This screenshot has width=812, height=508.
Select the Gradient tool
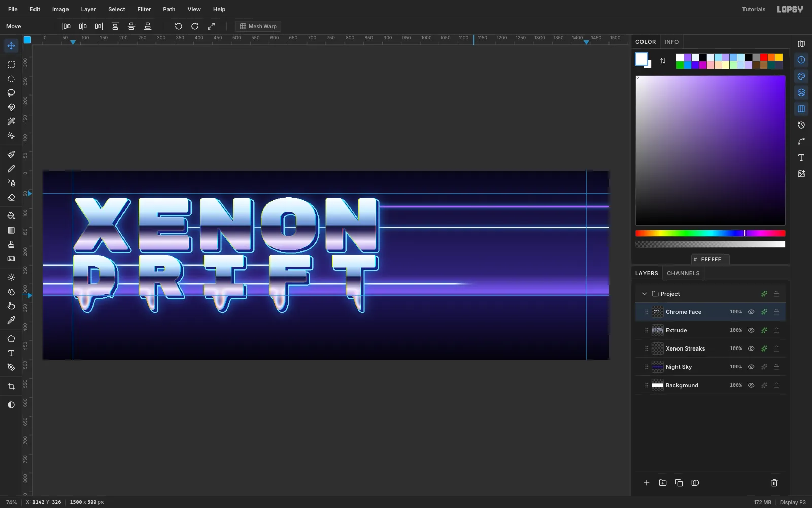[11, 230]
